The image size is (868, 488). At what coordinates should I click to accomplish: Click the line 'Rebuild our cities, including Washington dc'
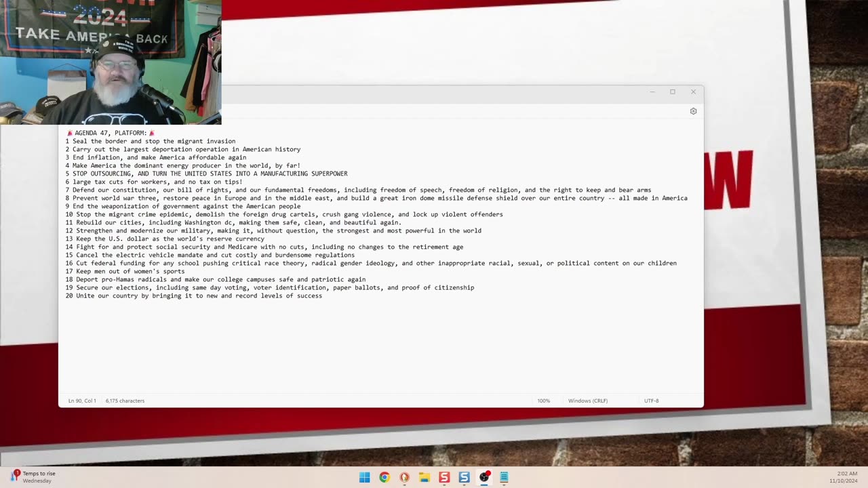coord(234,222)
